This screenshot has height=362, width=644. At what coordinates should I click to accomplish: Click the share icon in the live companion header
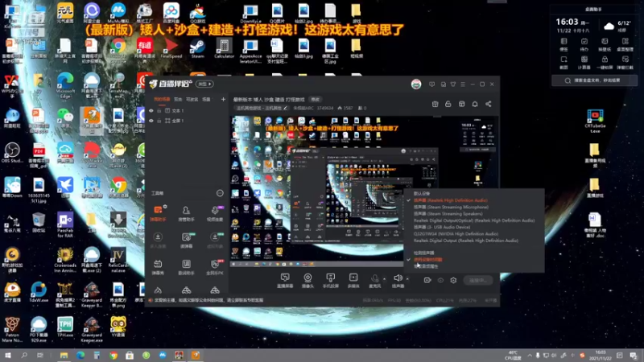click(489, 104)
